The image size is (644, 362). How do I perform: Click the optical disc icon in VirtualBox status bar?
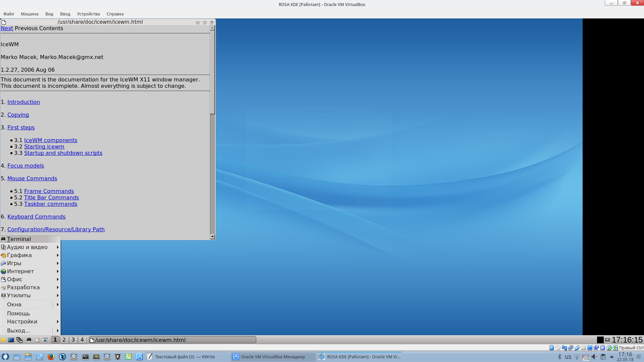558,348
